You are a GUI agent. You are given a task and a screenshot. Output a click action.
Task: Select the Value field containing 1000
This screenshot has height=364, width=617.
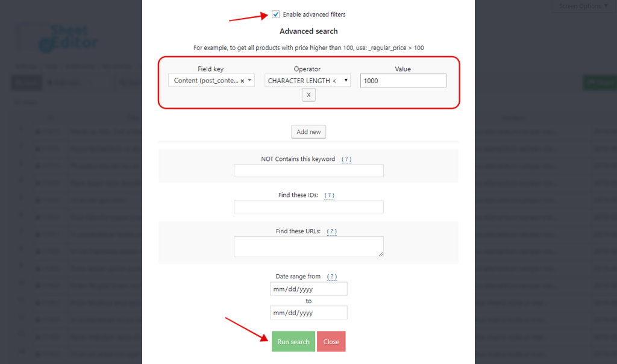[402, 80]
